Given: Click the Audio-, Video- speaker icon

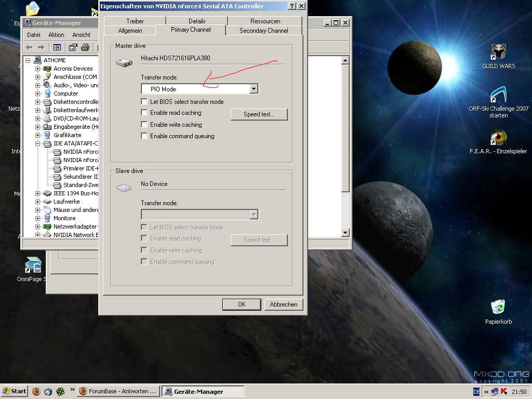Looking at the screenshot, I should (x=47, y=85).
